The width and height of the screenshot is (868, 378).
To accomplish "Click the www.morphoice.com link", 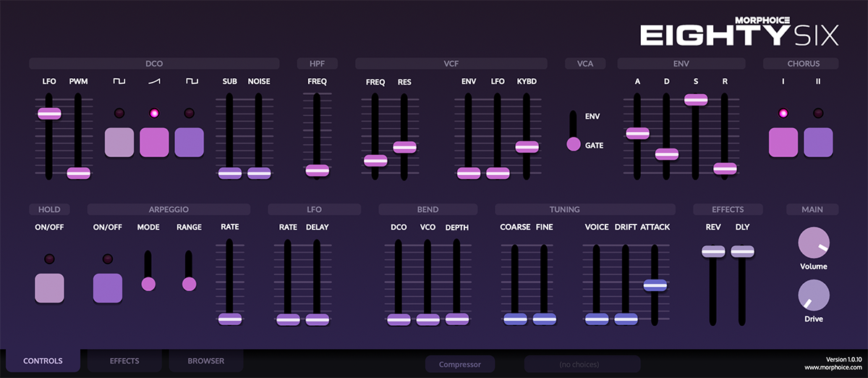I will [830, 368].
